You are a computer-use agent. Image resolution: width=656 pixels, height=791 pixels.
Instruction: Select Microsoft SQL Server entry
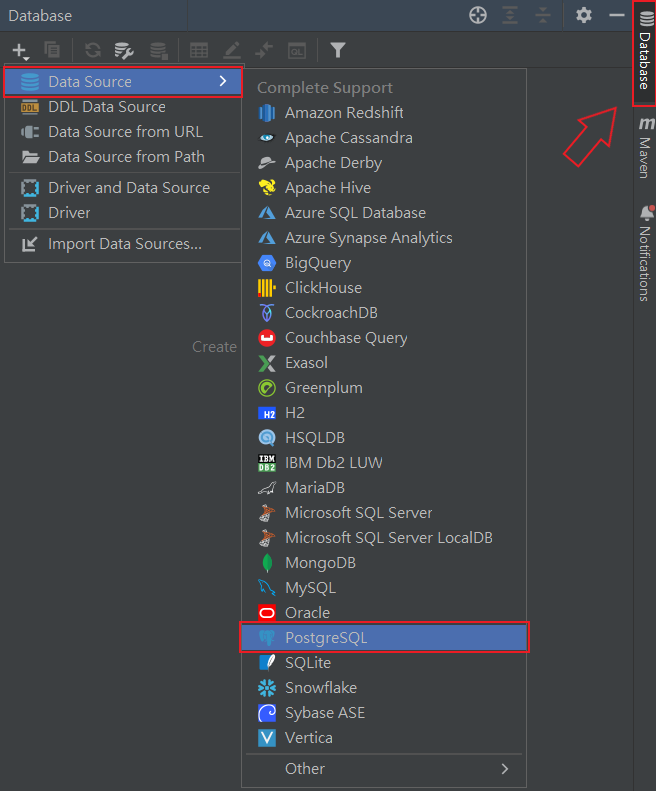pyautogui.click(x=384, y=513)
